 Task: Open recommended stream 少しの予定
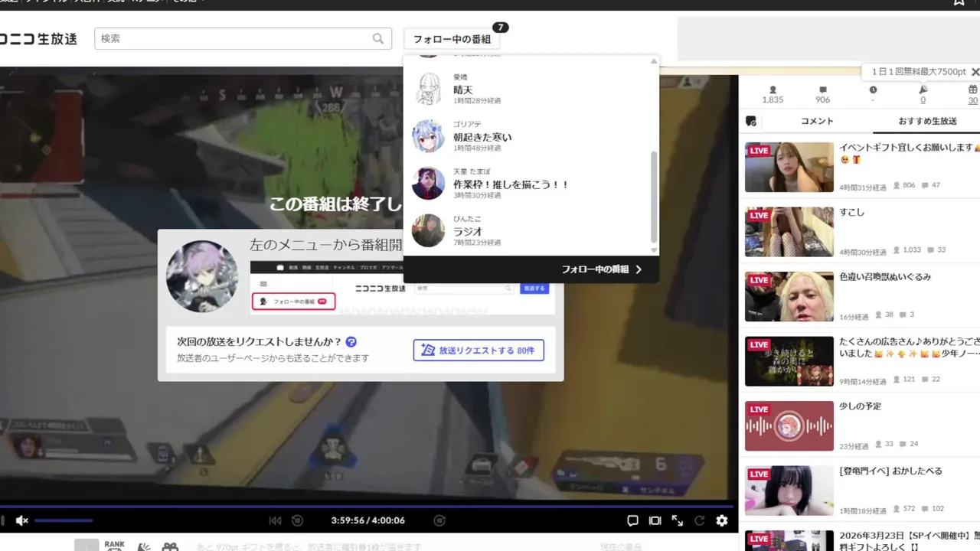[x=860, y=406]
